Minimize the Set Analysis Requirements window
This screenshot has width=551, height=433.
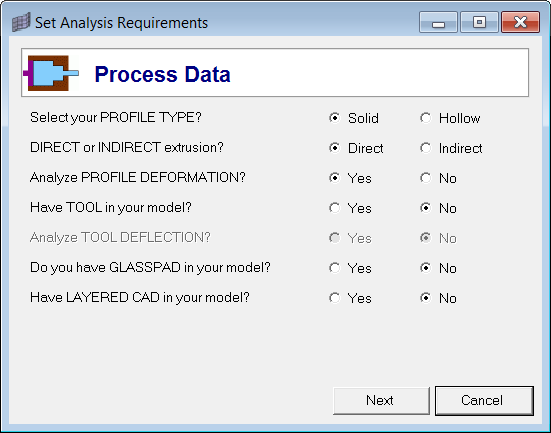pyautogui.click(x=438, y=22)
